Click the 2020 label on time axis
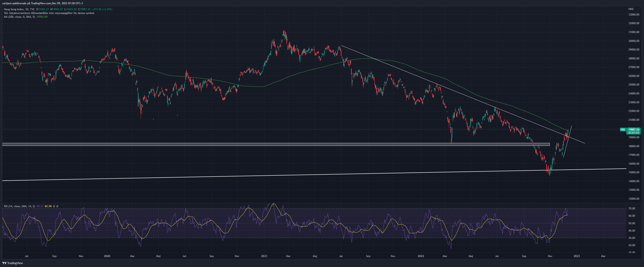Screen dimensions: 644x267 point(107,256)
